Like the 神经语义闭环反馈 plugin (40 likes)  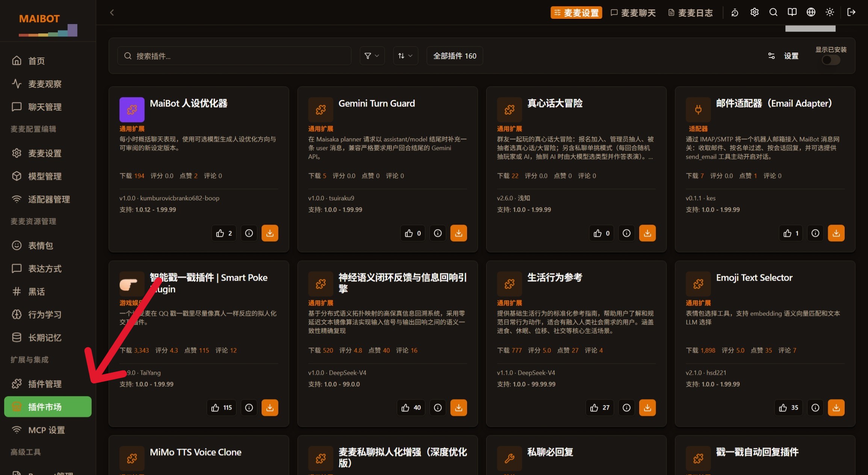[411, 407]
